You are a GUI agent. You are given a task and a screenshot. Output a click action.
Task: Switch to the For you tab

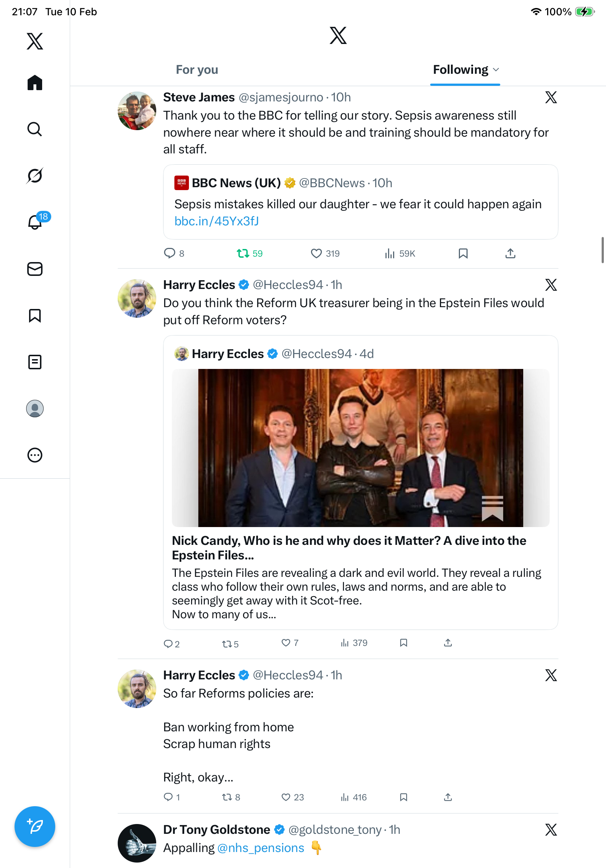(197, 70)
